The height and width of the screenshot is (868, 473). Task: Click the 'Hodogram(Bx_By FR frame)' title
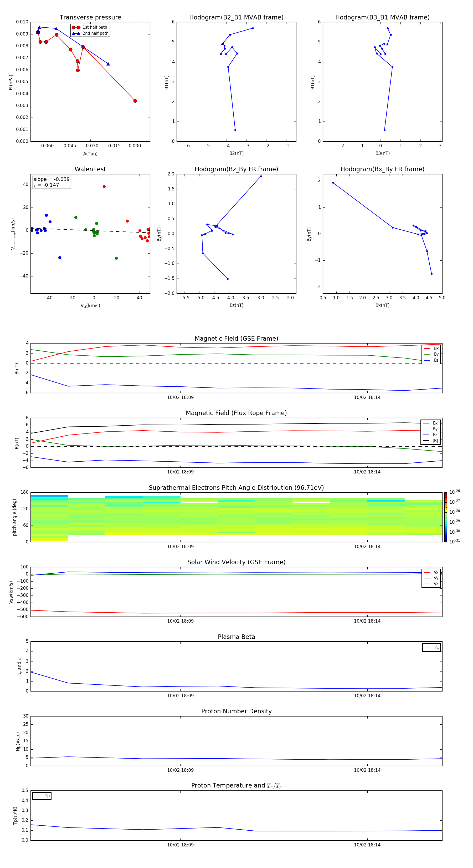tap(382, 169)
